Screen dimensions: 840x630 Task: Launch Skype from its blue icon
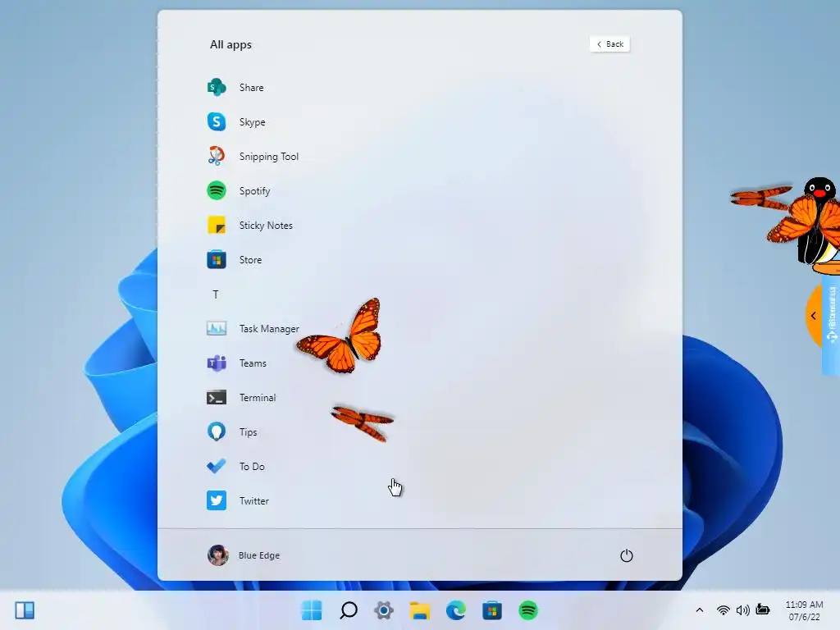tap(217, 121)
